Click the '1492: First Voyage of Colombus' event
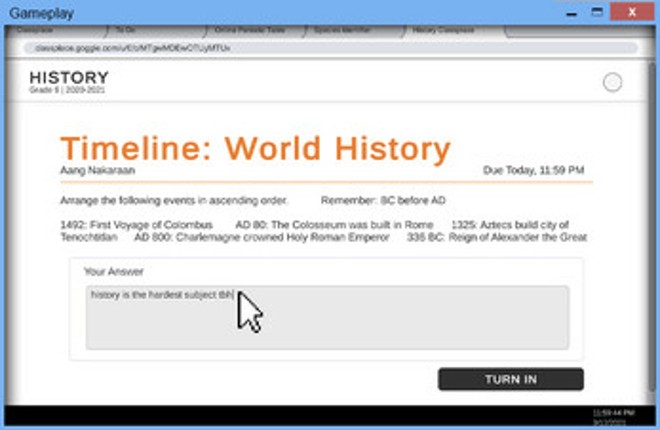660x430 pixels. coord(136,225)
